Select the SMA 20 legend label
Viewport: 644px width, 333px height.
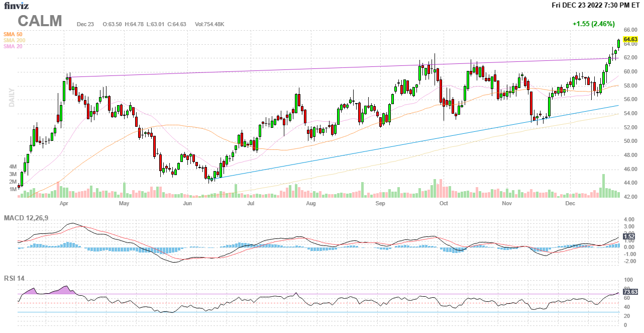coord(13,46)
